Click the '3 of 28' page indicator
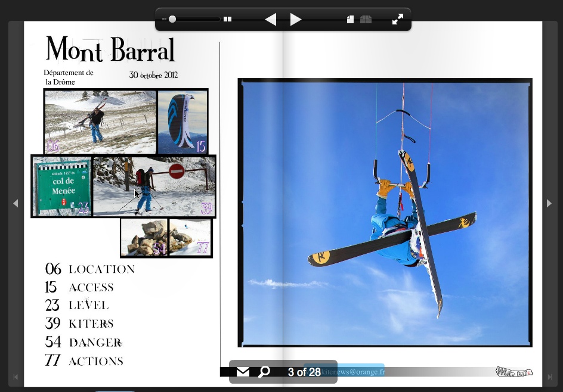This screenshot has height=392, width=563. (304, 372)
